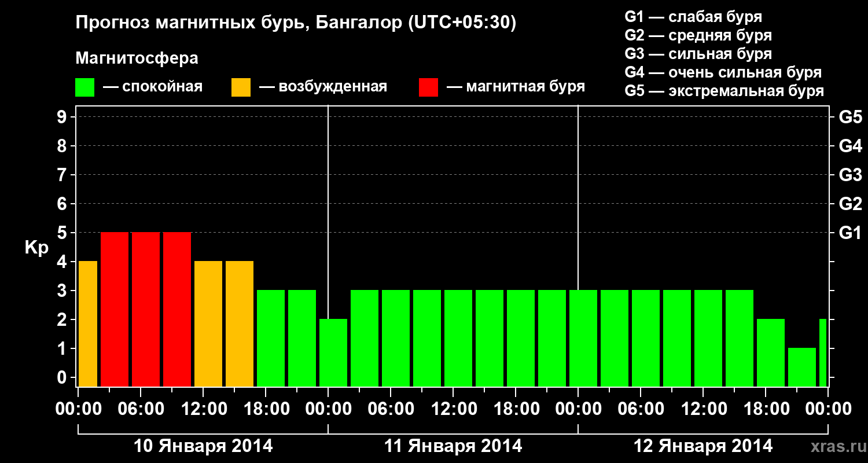This screenshot has width=868, height=463.
Task: Click the Kp axis label
Action: (36, 248)
